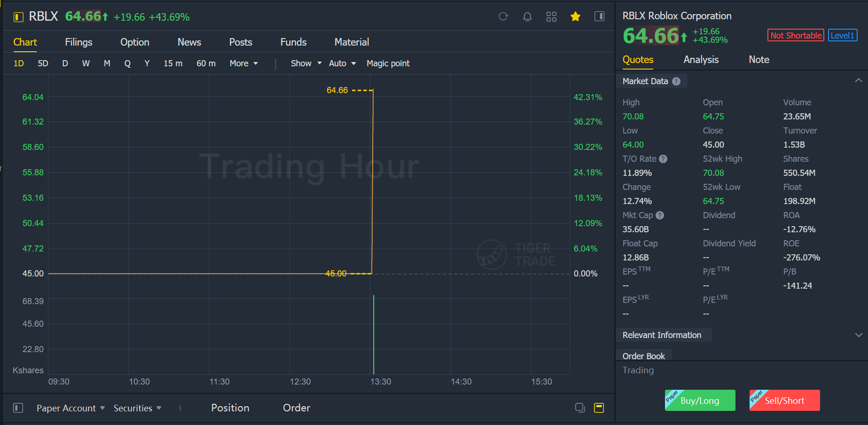This screenshot has height=425, width=868.
Task: Select the 1D timeframe
Action: click(19, 63)
